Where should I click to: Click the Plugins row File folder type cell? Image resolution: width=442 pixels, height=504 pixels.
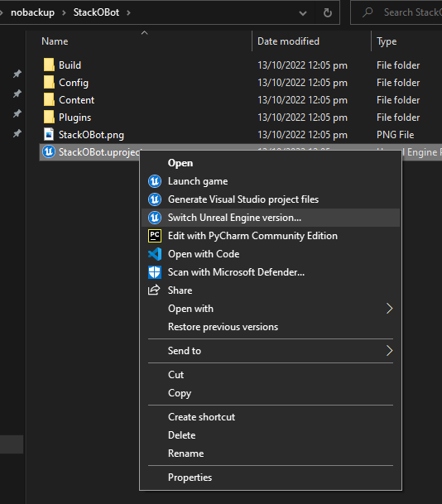[x=398, y=118]
